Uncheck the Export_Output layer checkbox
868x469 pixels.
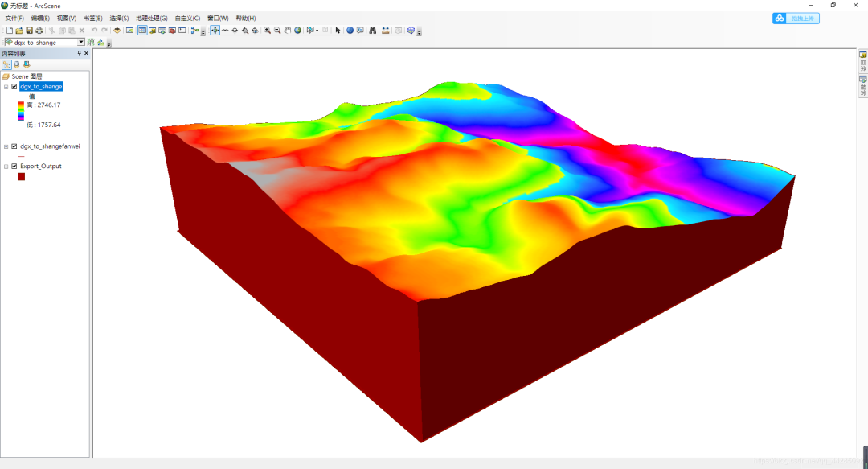pyautogui.click(x=14, y=167)
